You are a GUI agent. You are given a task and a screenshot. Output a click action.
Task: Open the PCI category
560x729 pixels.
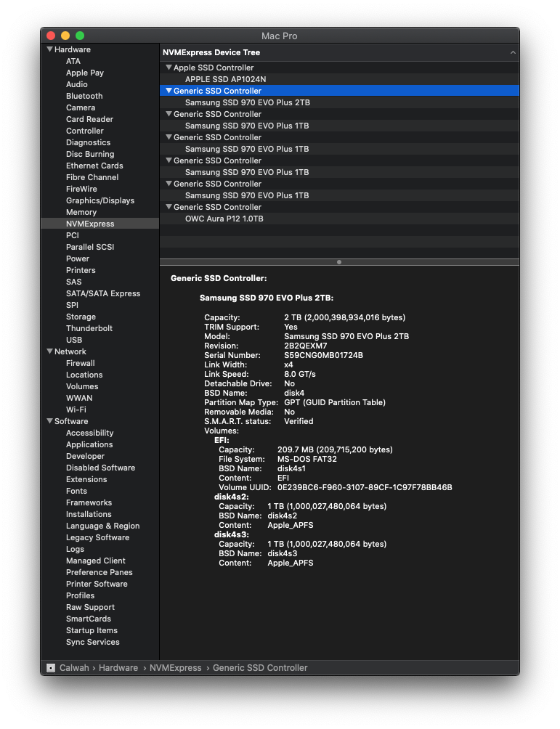point(73,235)
